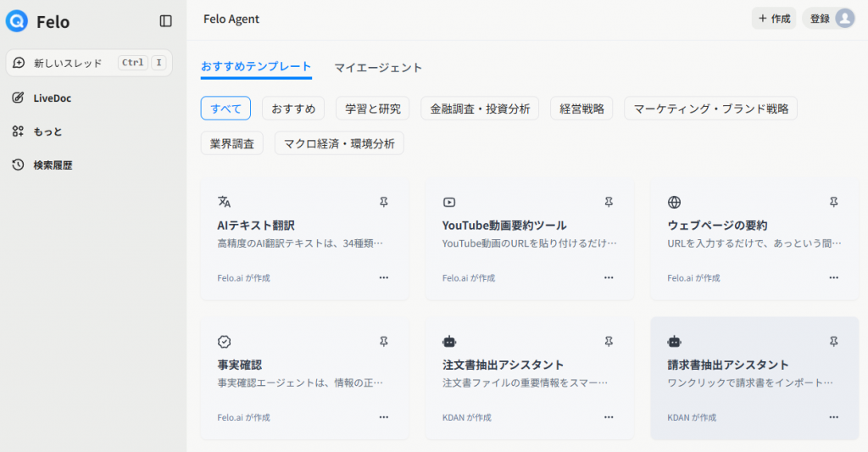Image resolution: width=868 pixels, height=452 pixels.
Task: Click the checkmark badge icon on 事実確認 card
Action: pos(224,341)
